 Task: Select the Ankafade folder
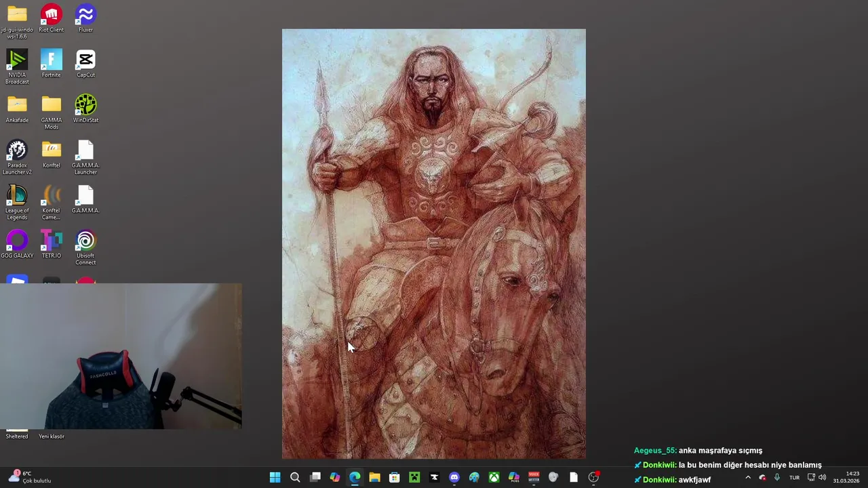coord(17,109)
